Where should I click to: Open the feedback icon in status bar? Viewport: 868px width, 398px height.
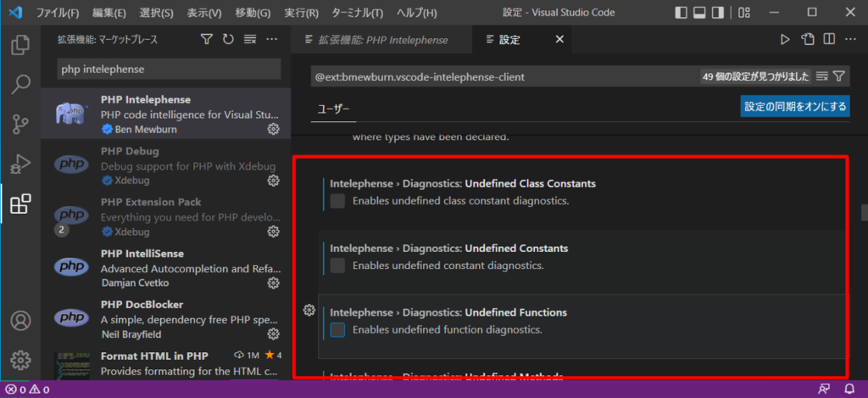tap(824, 390)
